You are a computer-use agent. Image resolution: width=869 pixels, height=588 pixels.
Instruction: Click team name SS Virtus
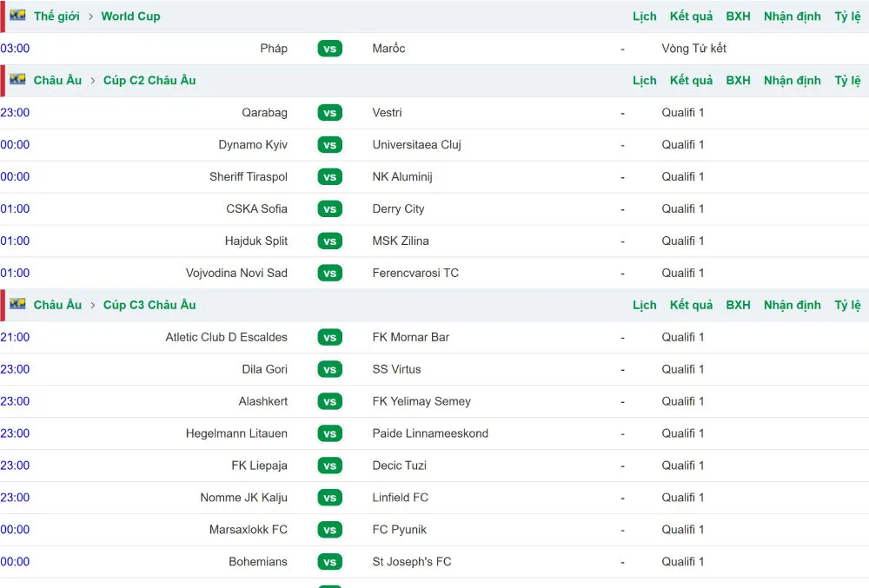point(397,370)
